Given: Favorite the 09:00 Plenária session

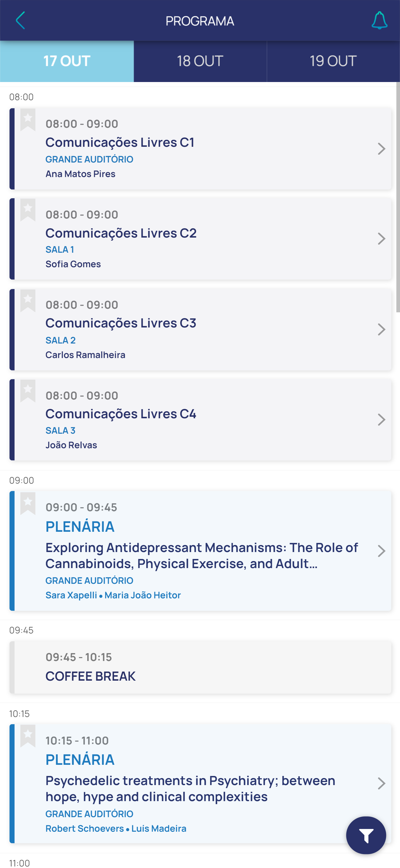Looking at the screenshot, I should point(28,503).
